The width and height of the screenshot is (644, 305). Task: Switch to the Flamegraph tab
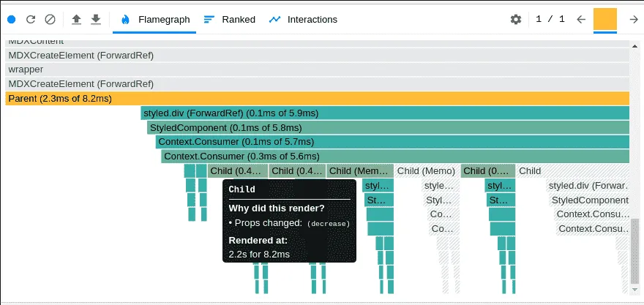pyautogui.click(x=154, y=19)
